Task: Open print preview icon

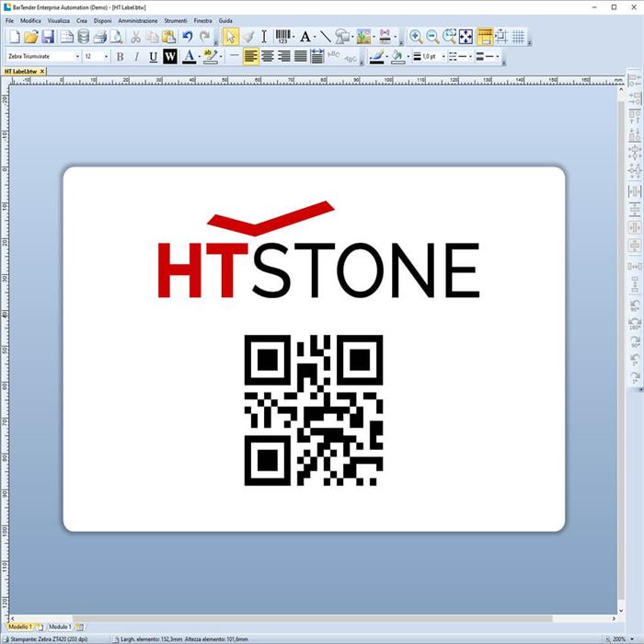Action: 117,37
